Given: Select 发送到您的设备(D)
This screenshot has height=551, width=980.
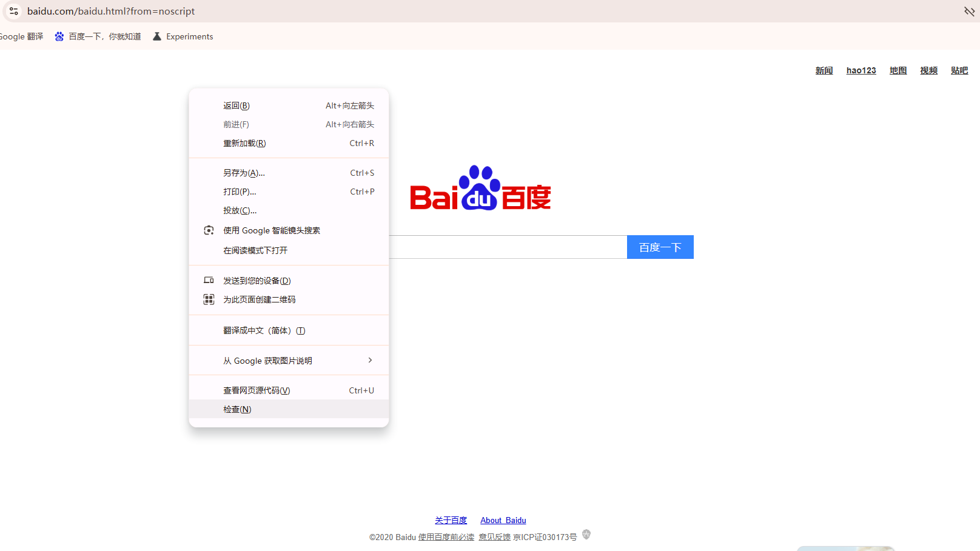Looking at the screenshot, I should click(x=289, y=281).
